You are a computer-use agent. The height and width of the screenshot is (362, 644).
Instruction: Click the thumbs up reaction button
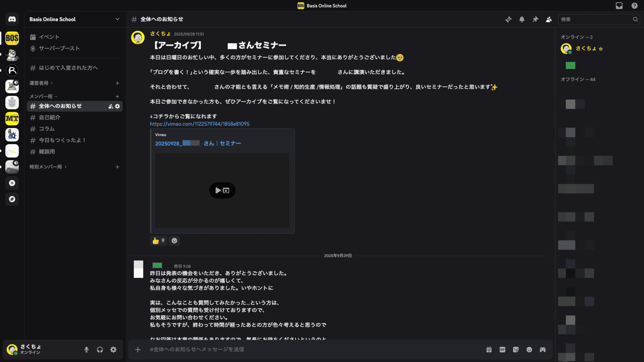(158, 241)
